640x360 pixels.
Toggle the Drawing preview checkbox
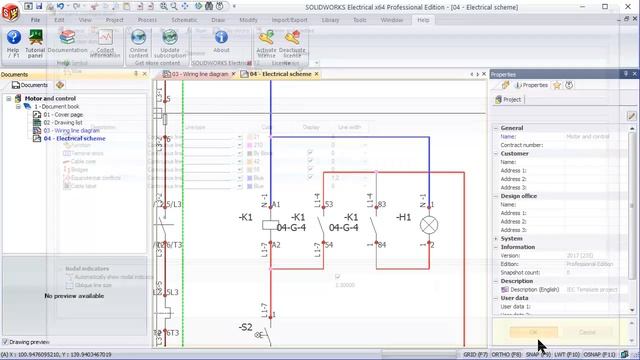pyautogui.click(x=5, y=342)
